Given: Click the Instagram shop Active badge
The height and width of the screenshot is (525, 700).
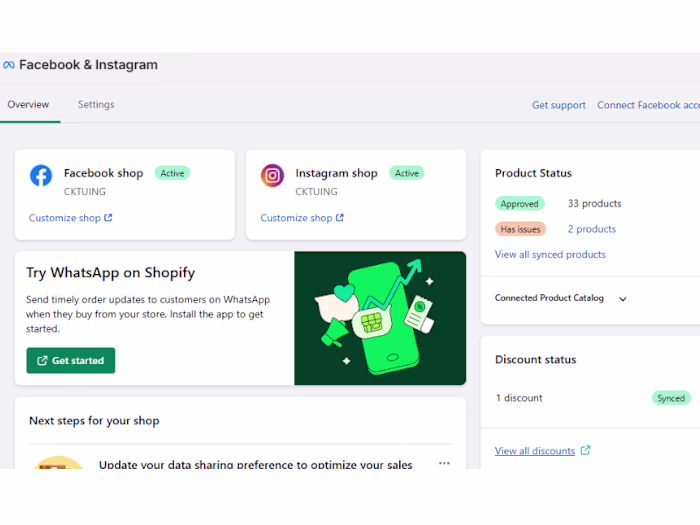Looking at the screenshot, I should pos(407,173).
